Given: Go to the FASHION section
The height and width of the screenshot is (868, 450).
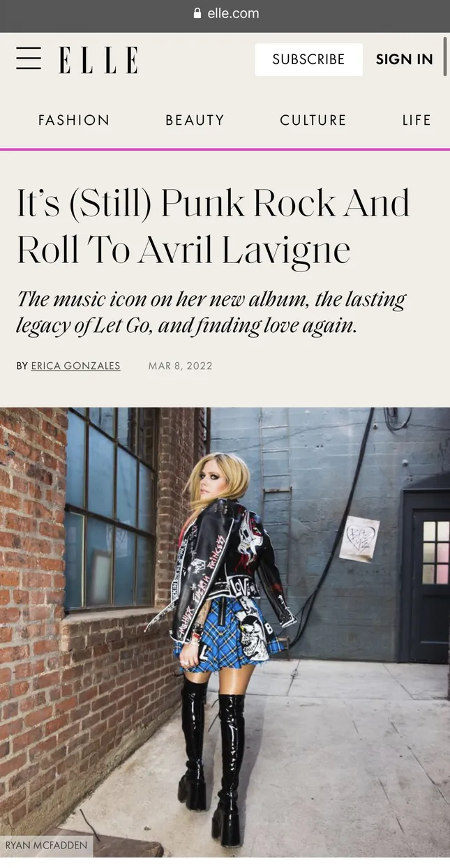Looking at the screenshot, I should pos(74,120).
